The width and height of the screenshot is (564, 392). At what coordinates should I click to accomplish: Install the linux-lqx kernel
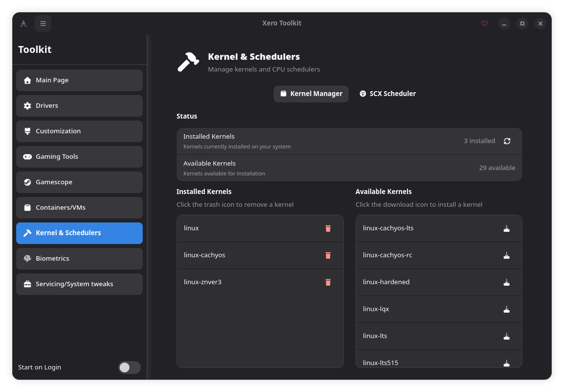507,309
